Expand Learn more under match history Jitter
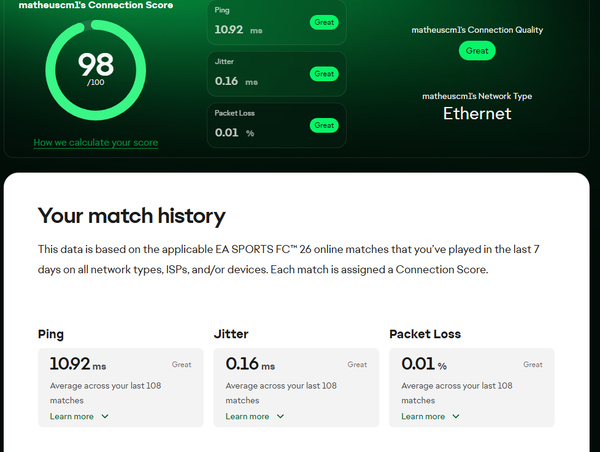The image size is (600, 452). [255, 416]
